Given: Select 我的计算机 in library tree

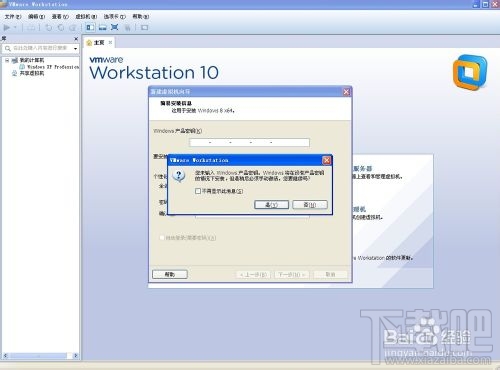Looking at the screenshot, I should tap(32, 60).
